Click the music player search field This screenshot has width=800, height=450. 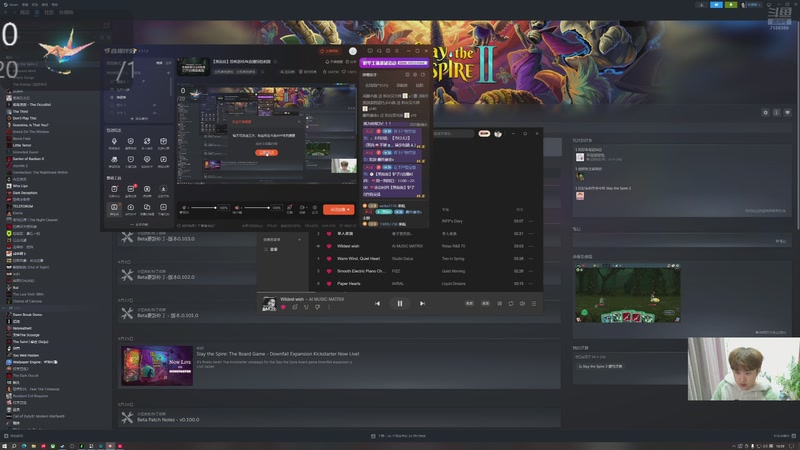(453, 134)
